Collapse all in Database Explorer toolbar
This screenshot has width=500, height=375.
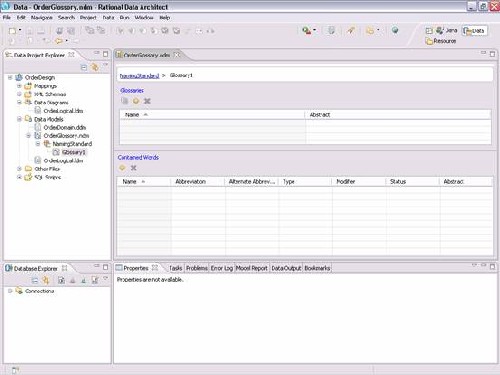(x=35, y=280)
